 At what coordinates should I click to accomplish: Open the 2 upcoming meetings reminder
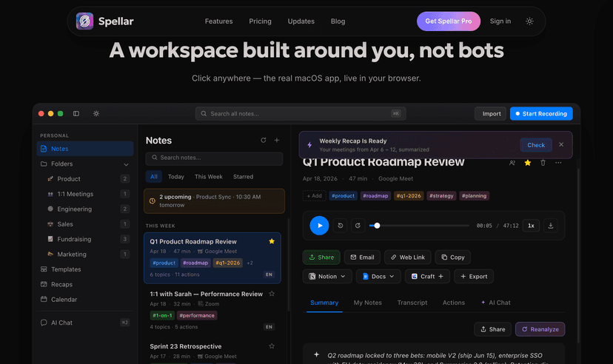pyautogui.click(x=214, y=200)
